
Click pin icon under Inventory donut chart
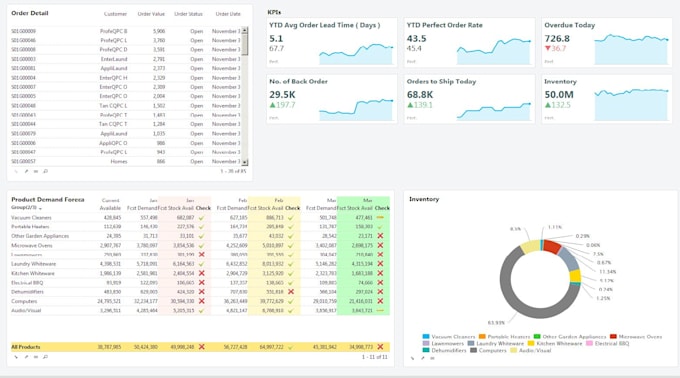pyautogui.click(x=422, y=358)
